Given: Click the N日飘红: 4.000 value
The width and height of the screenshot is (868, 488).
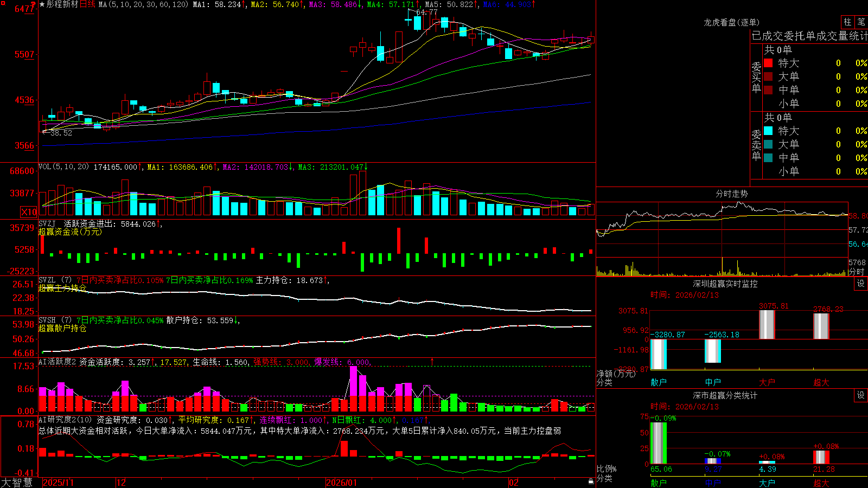Looking at the screenshot, I should [x=362, y=420].
